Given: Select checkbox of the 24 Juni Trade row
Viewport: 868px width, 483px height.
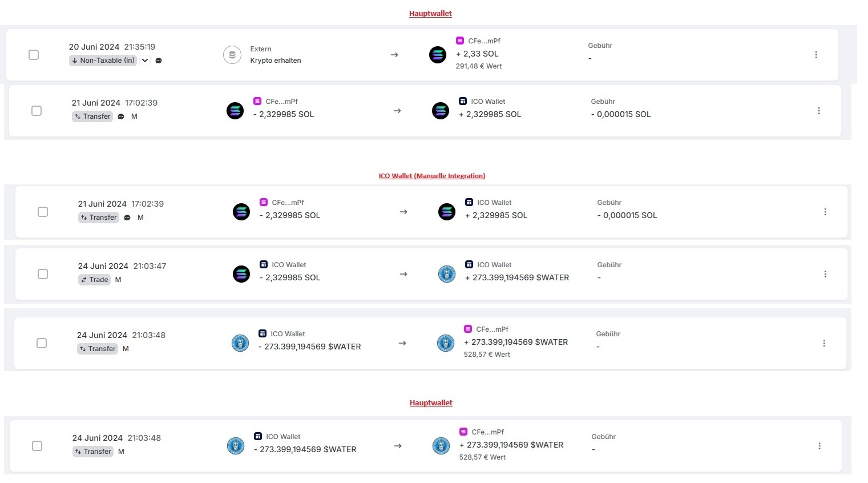Looking at the screenshot, I should pyautogui.click(x=43, y=274).
